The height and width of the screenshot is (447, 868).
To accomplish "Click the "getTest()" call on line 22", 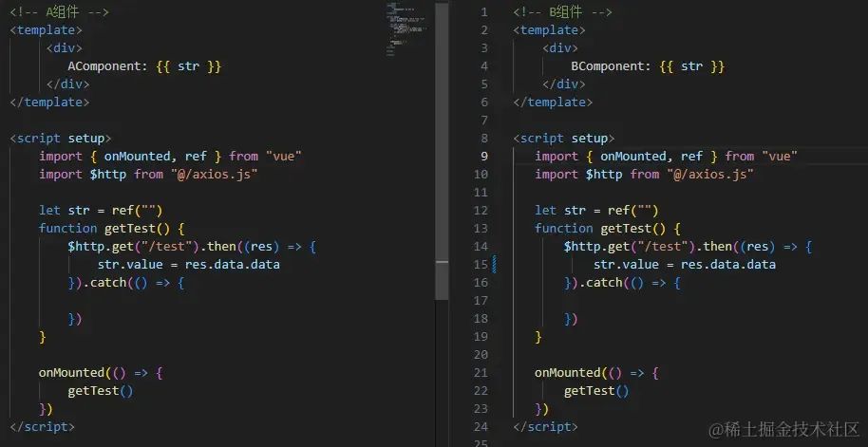I will 596,391.
